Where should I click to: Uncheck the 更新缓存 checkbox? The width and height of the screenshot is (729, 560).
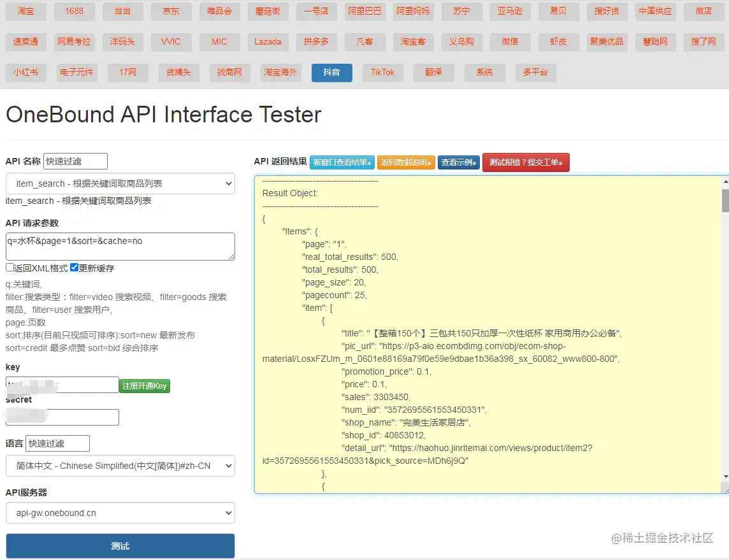click(x=75, y=267)
